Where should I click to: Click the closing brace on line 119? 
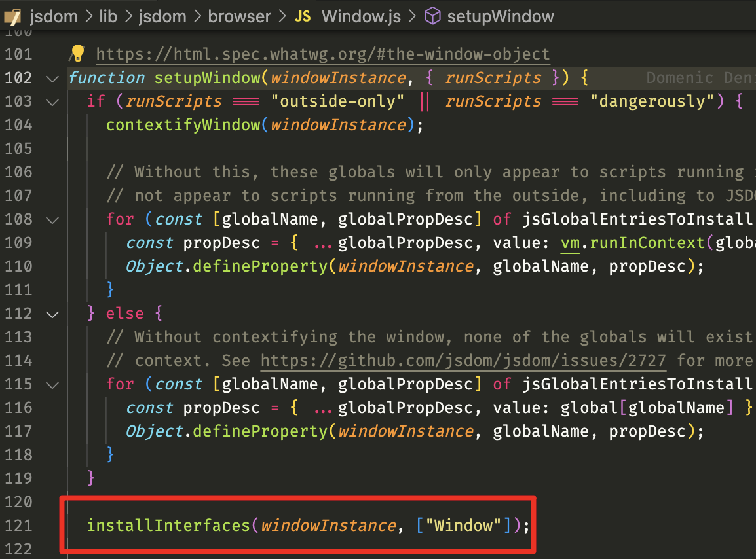click(91, 478)
